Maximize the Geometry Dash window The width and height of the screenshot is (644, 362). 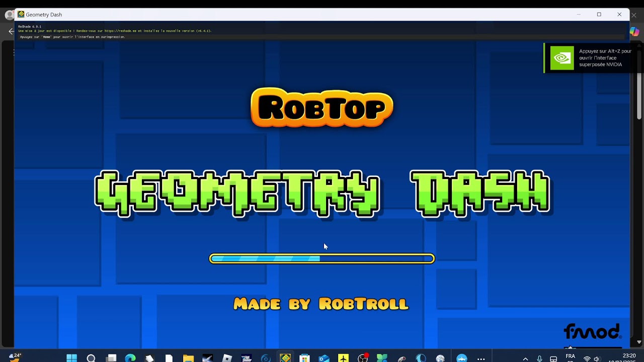pyautogui.click(x=599, y=15)
